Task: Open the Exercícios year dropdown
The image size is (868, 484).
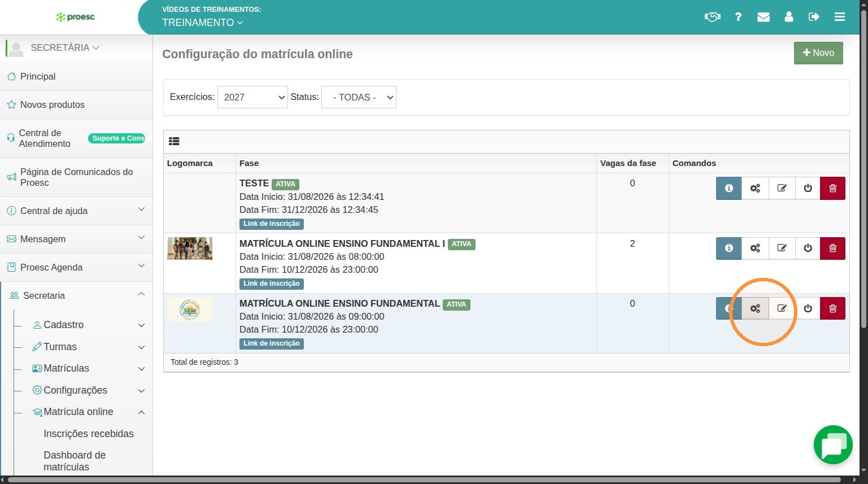Action: (252, 97)
